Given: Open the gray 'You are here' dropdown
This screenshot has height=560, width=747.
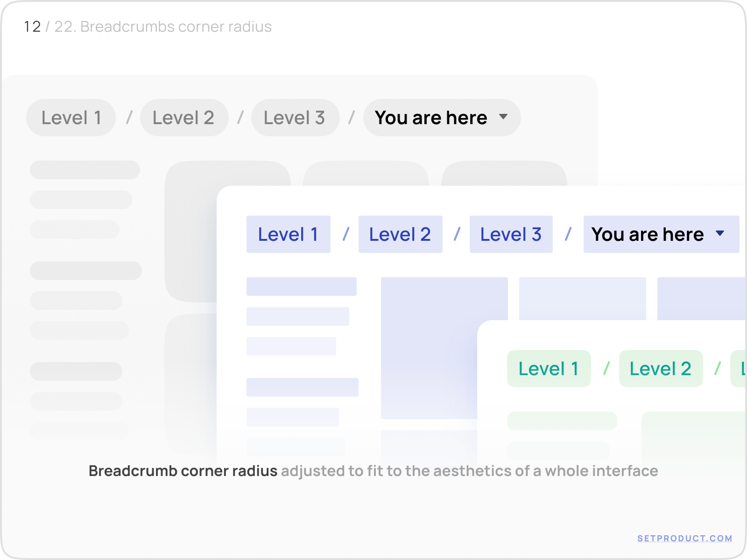Looking at the screenshot, I should click(x=431, y=118).
